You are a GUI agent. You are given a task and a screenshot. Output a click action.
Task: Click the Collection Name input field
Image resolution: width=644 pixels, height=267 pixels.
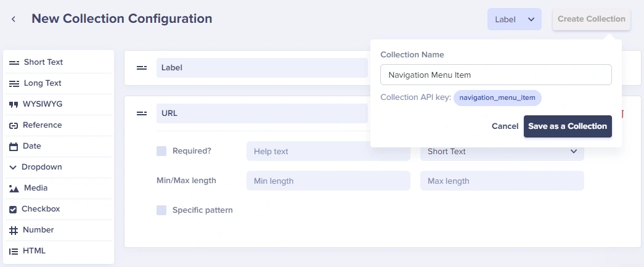(495, 75)
